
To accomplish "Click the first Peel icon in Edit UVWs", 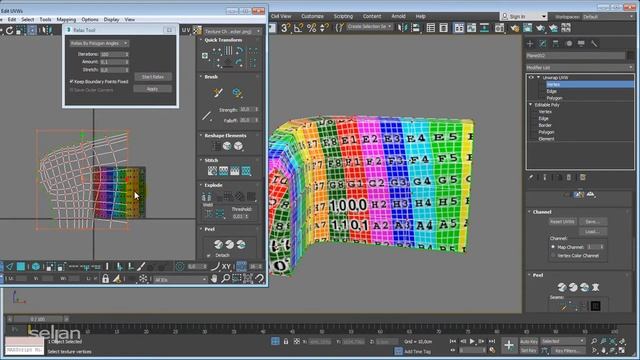I will click(x=218, y=244).
